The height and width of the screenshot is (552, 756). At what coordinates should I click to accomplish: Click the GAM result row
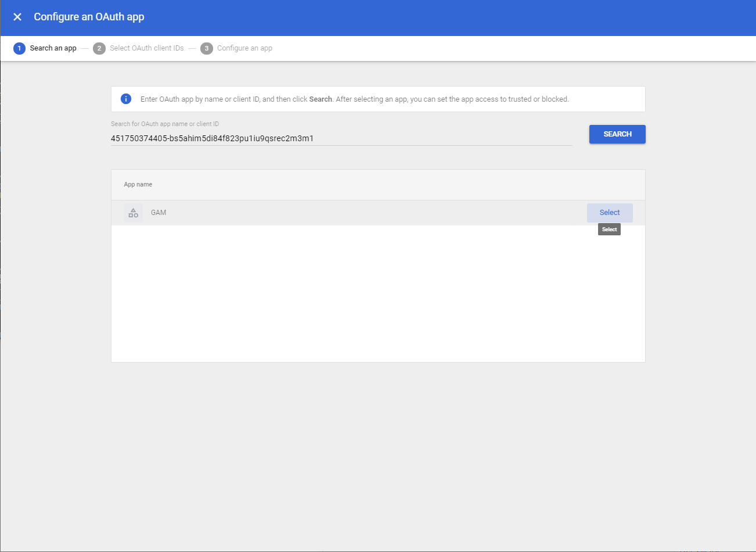(x=348, y=212)
